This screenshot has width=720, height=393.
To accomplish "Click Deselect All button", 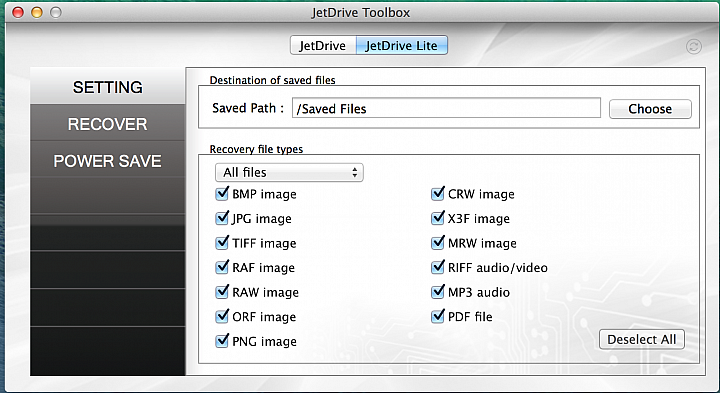I will click(641, 340).
